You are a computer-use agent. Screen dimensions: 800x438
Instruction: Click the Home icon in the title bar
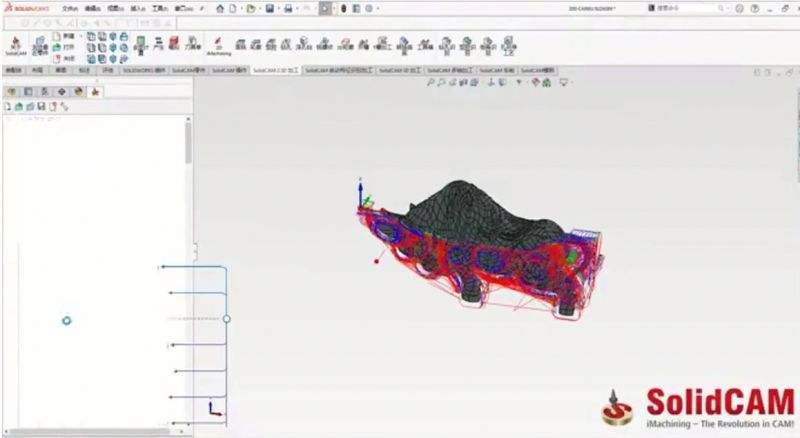[220, 8]
